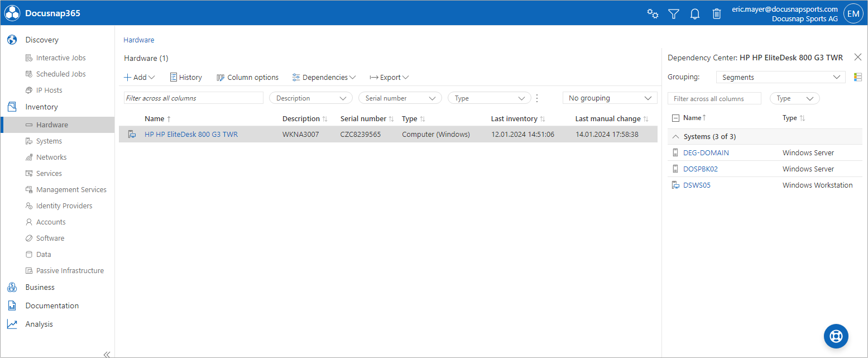
Task: Open the Systems sidebar item
Action: coord(49,141)
